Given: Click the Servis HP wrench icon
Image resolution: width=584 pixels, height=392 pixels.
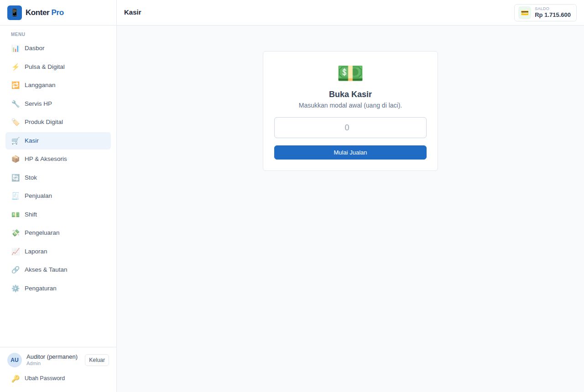Looking at the screenshot, I should [16, 104].
